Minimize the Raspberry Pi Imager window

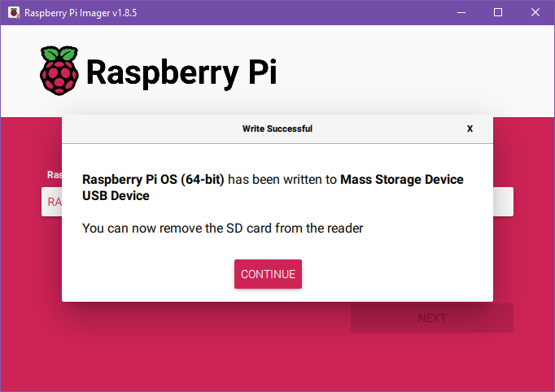[461, 12]
